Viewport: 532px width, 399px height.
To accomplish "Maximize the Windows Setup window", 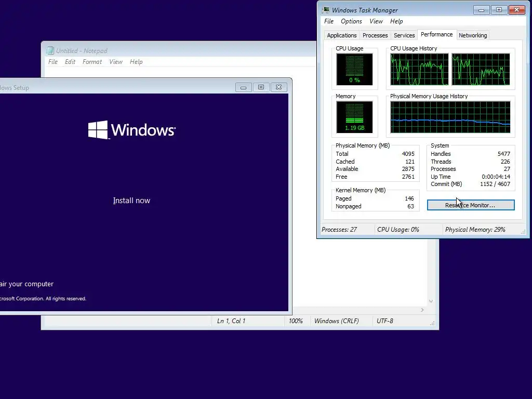I will point(261,87).
